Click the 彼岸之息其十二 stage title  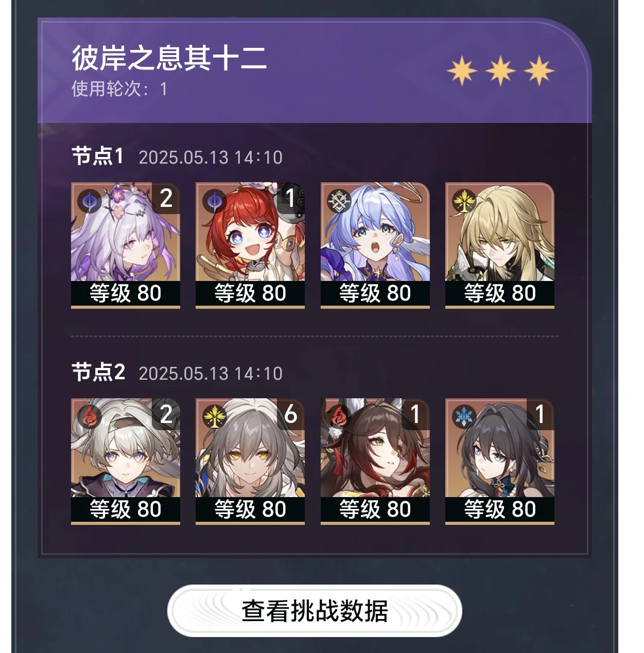(x=169, y=58)
